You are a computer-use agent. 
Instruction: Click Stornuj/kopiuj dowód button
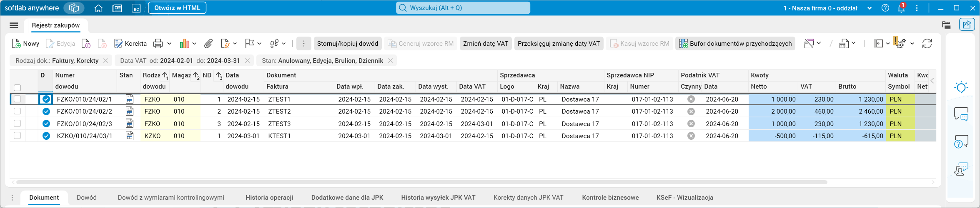click(348, 44)
